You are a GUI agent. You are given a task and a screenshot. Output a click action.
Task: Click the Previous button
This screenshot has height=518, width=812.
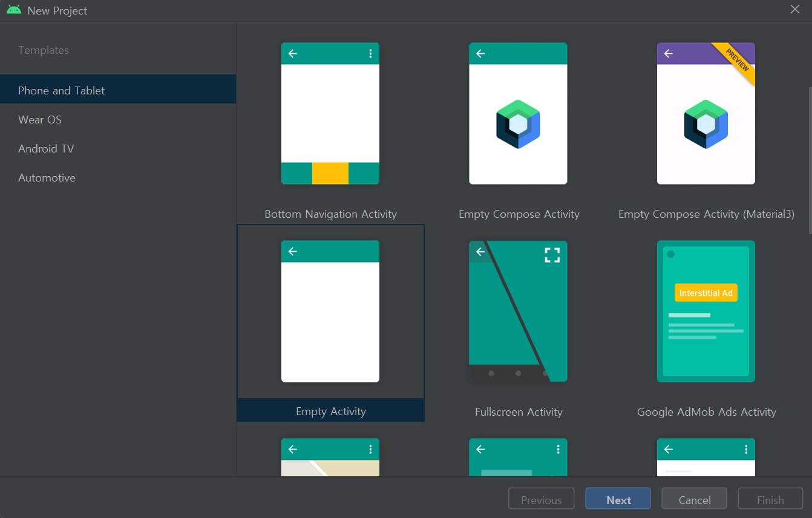click(541, 499)
